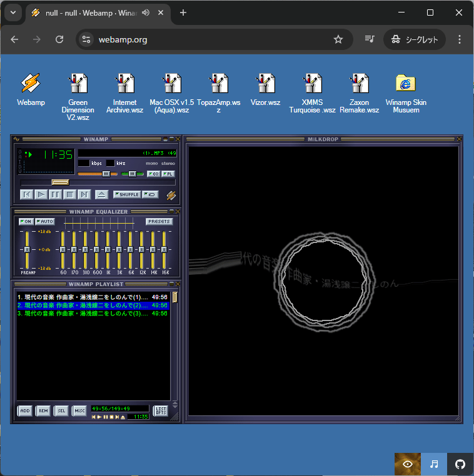Click the GitHub icon in the bottom corner
Image resolution: width=474 pixels, height=476 pixels.
[x=460, y=464]
